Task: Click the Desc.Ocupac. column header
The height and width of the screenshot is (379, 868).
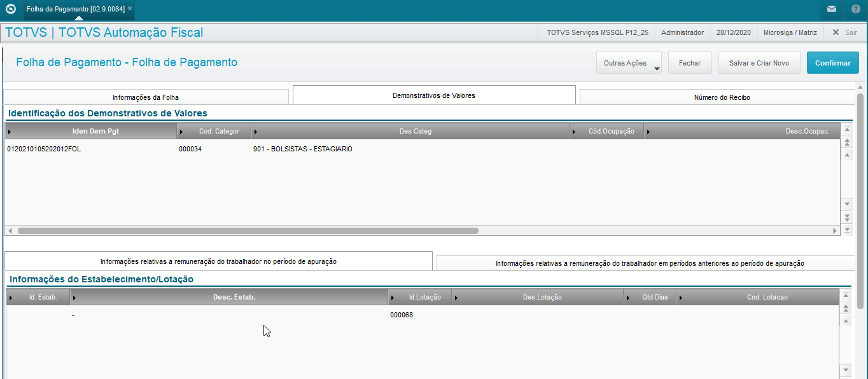Action: (742, 131)
